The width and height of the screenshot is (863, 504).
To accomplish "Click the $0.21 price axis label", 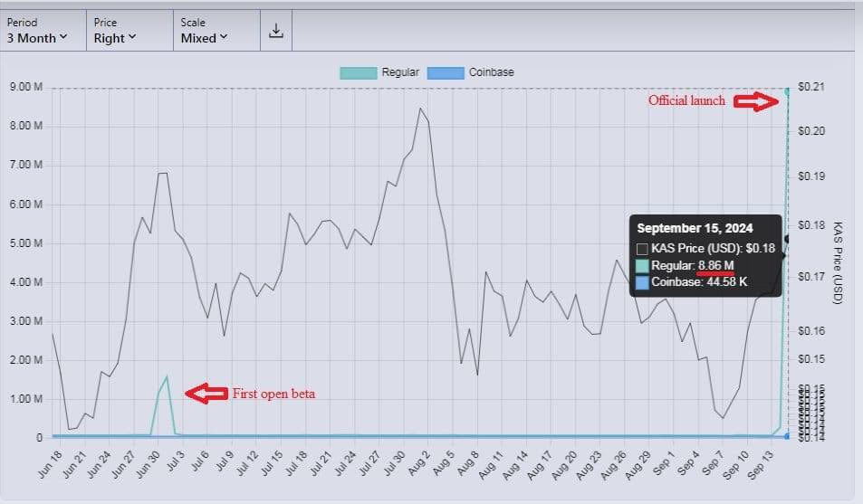I will click(x=811, y=87).
